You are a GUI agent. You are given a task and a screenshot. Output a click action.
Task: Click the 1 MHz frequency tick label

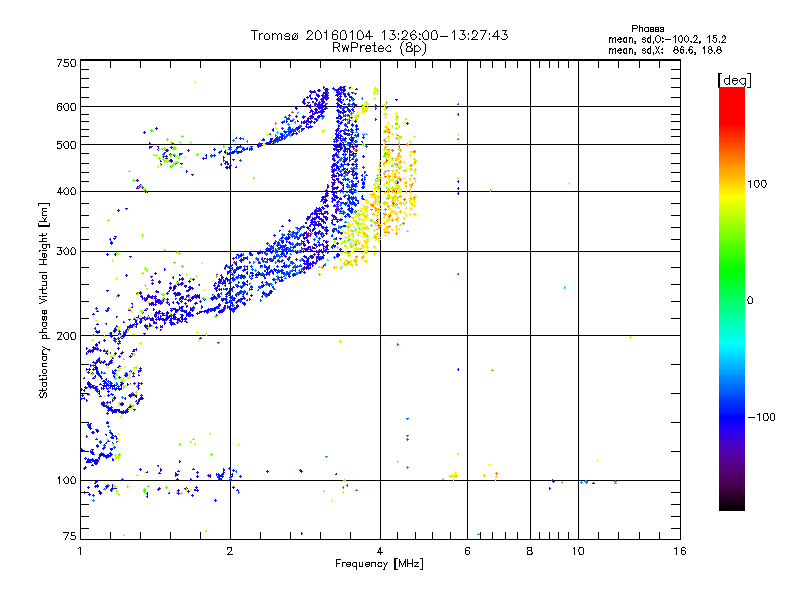point(80,551)
